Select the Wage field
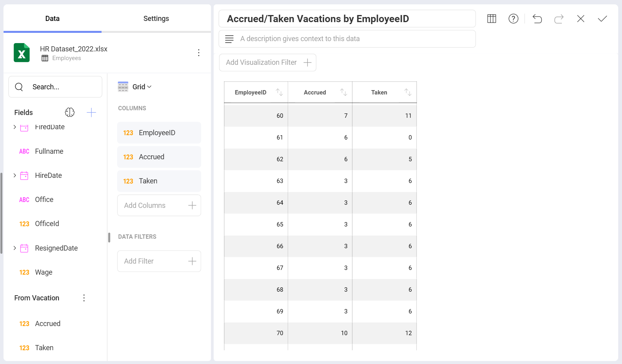The width and height of the screenshot is (622, 364). coord(44,272)
